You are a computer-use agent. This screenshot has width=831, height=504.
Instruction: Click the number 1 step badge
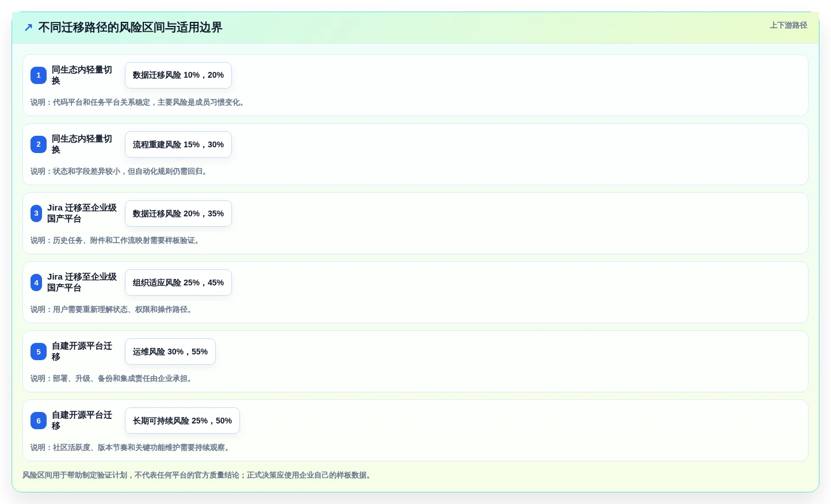click(x=39, y=75)
